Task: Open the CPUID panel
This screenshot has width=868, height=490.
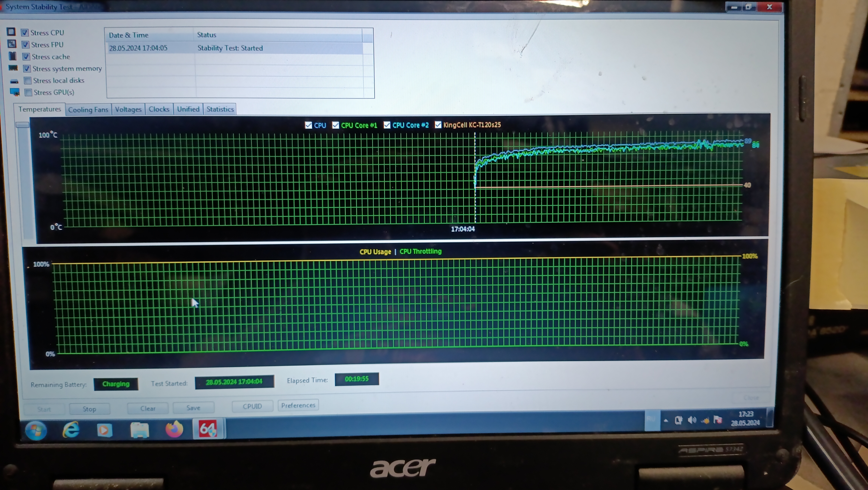Action: point(252,406)
